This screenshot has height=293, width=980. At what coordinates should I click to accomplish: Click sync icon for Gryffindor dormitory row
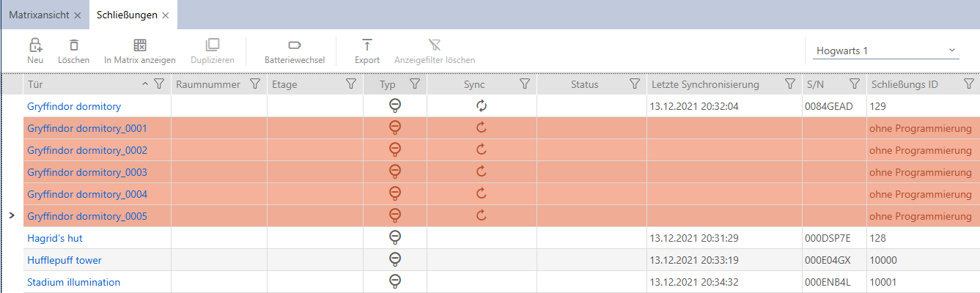(x=482, y=106)
